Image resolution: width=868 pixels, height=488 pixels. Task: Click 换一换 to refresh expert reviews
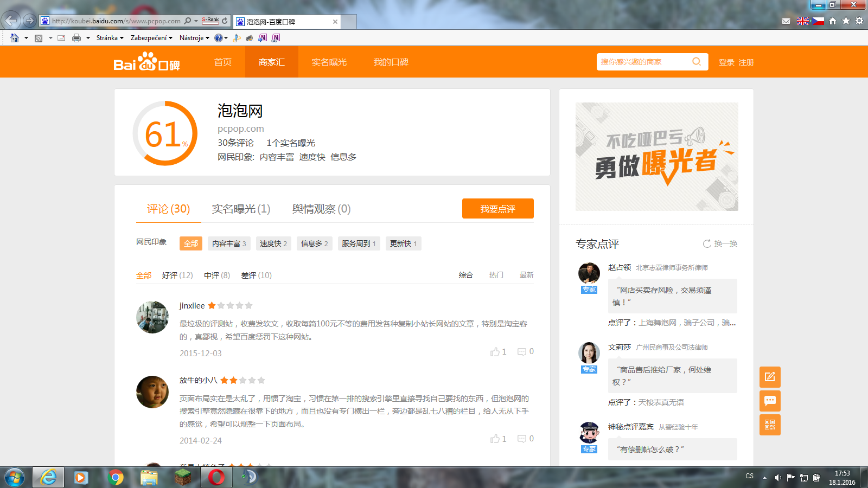point(720,243)
